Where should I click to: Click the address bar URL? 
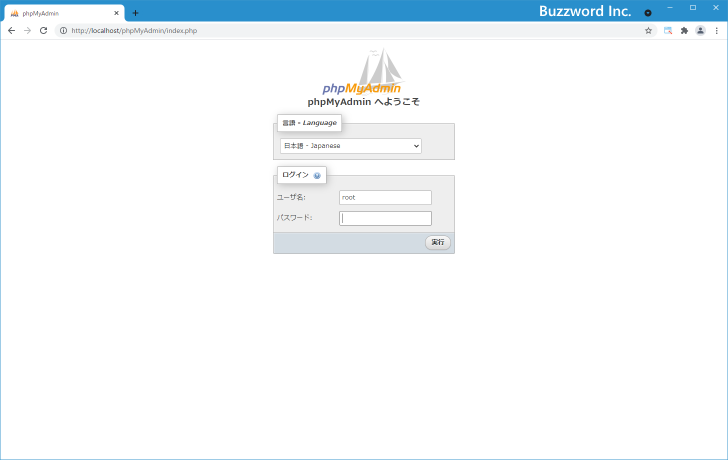coord(134,31)
